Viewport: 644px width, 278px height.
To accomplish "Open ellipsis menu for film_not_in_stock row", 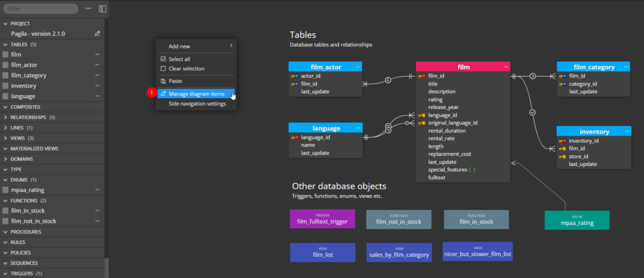I will pos(97,221).
